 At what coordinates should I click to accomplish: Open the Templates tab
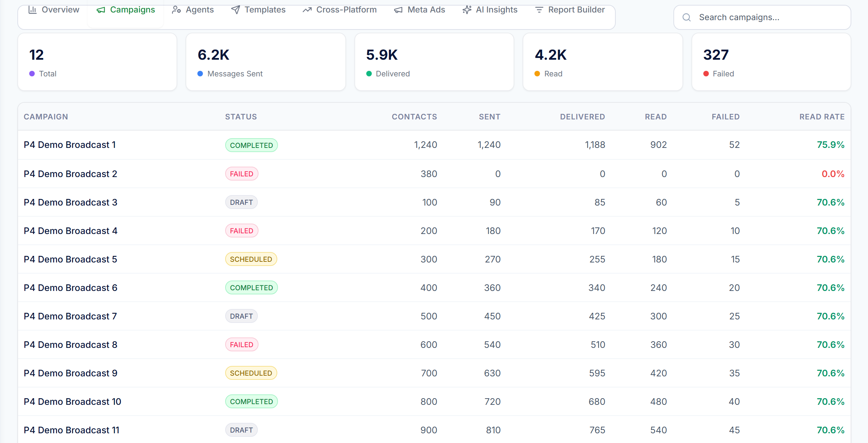258,10
